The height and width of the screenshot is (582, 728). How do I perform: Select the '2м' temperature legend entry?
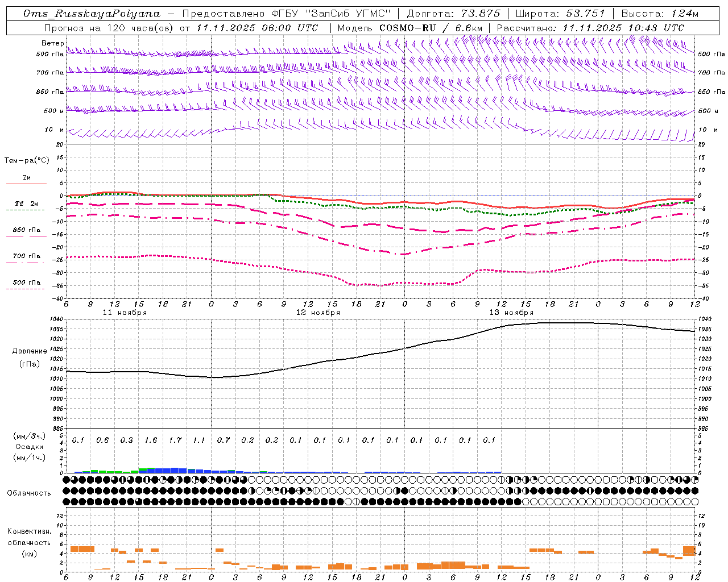coord(27,177)
